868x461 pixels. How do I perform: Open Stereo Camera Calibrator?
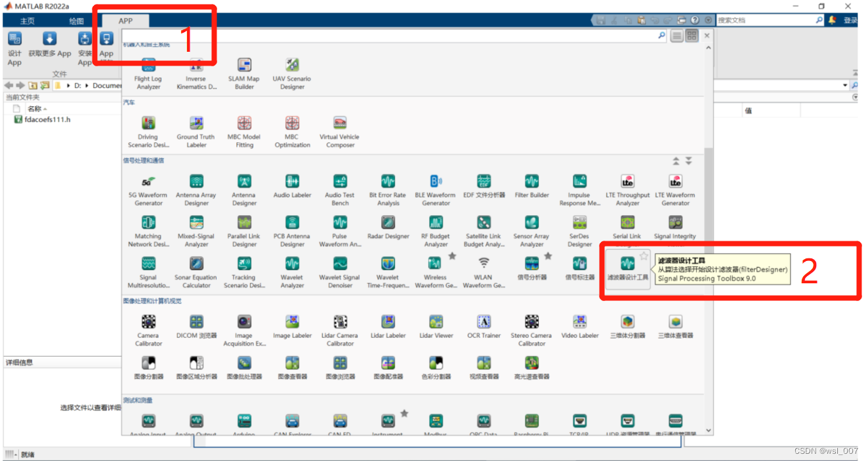(x=531, y=331)
